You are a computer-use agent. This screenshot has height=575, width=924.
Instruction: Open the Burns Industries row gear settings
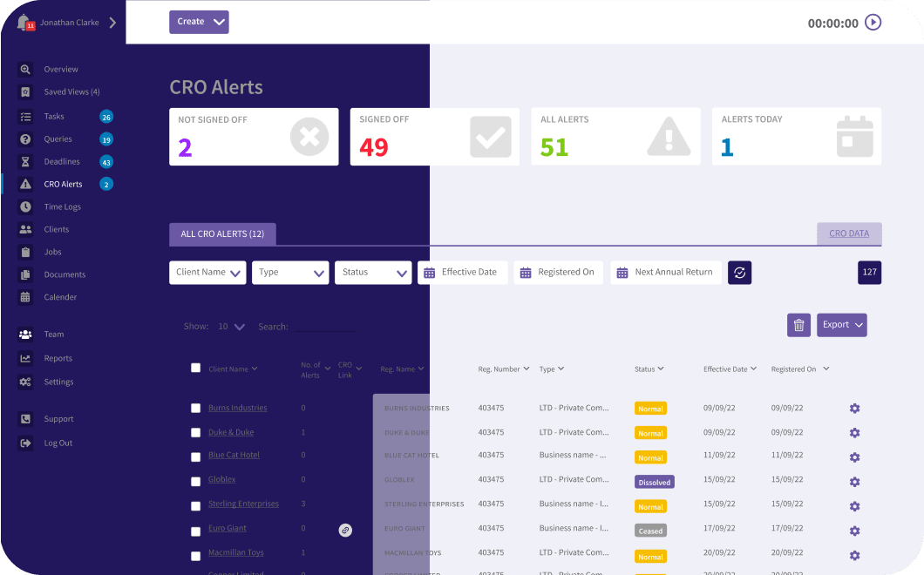point(854,409)
